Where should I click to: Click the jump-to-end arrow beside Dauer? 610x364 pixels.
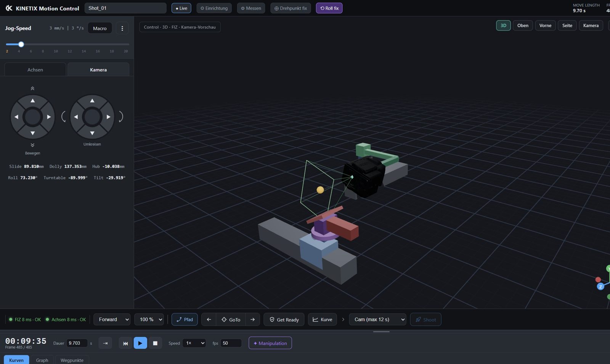tap(105, 343)
